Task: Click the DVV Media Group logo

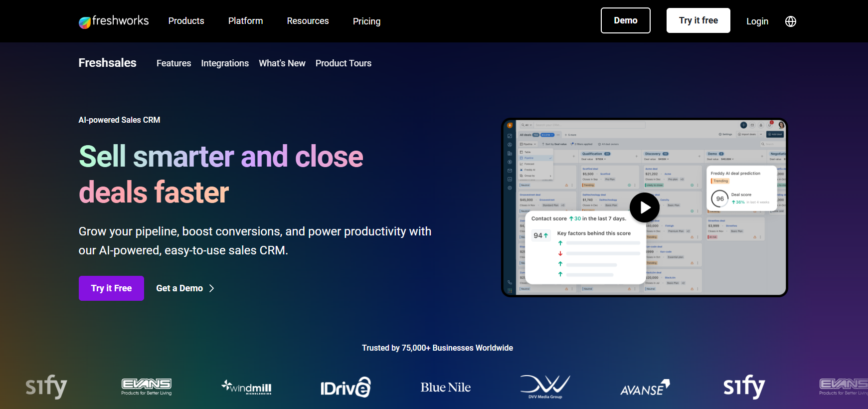Action: point(545,387)
